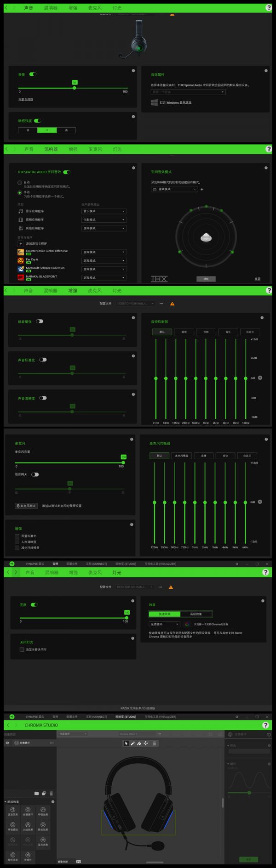Click the 麦克风音量 slider track
276x868 pixels.
(69, 462)
